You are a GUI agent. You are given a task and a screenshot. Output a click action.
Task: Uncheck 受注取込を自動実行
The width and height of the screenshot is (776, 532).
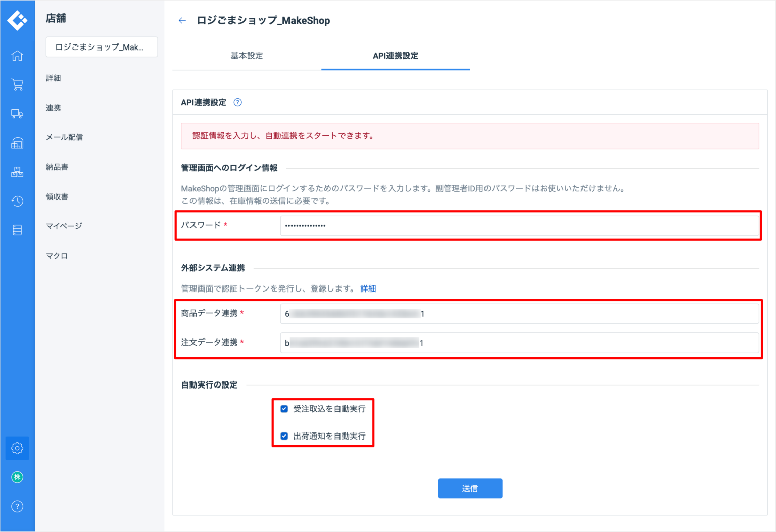coord(284,409)
